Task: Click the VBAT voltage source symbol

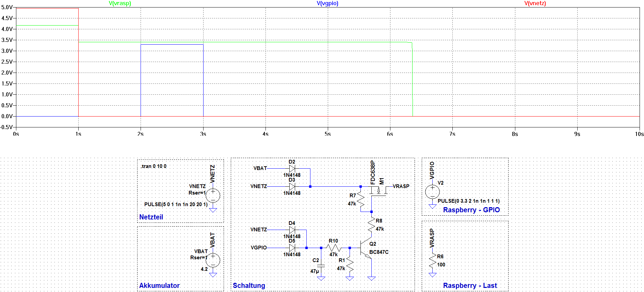Action: click(x=213, y=260)
